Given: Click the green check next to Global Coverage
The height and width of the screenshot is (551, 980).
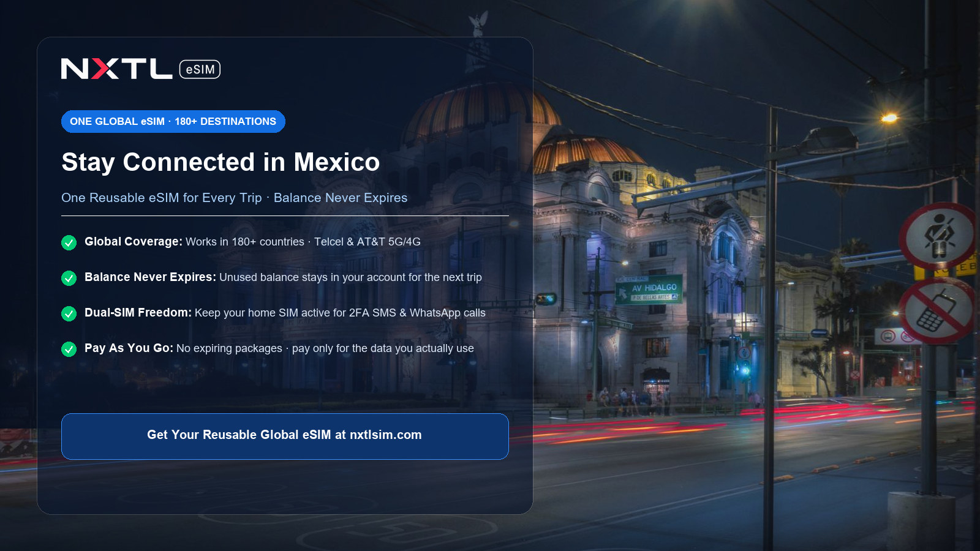Looking at the screenshot, I should pyautogui.click(x=69, y=242).
